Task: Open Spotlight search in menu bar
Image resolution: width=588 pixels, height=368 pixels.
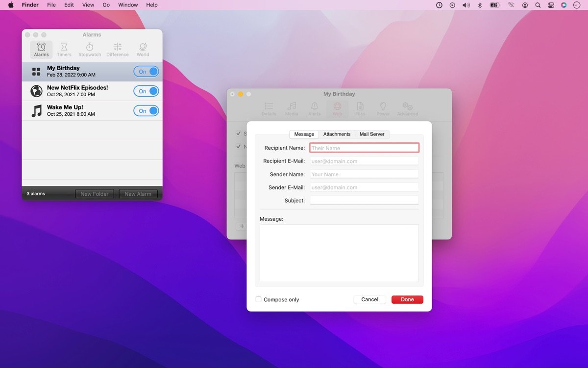Action: (538, 5)
